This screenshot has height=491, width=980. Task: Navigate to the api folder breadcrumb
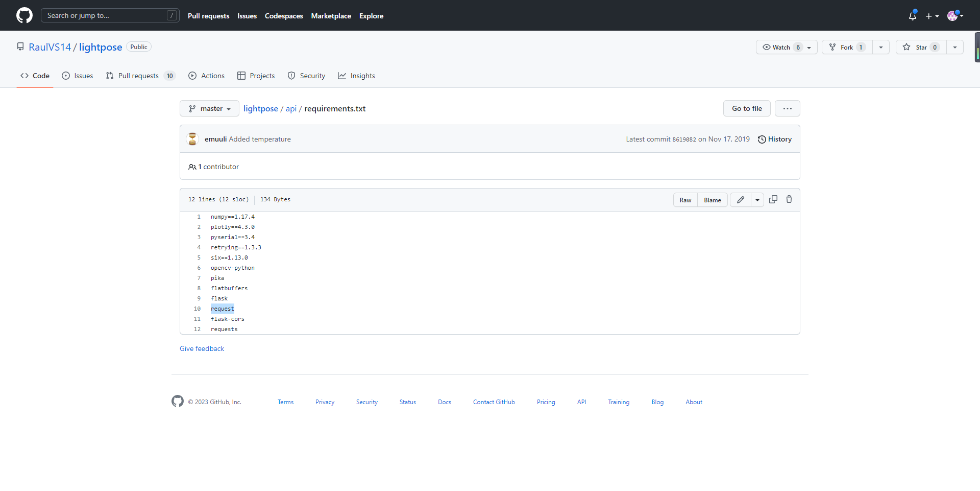click(x=291, y=108)
